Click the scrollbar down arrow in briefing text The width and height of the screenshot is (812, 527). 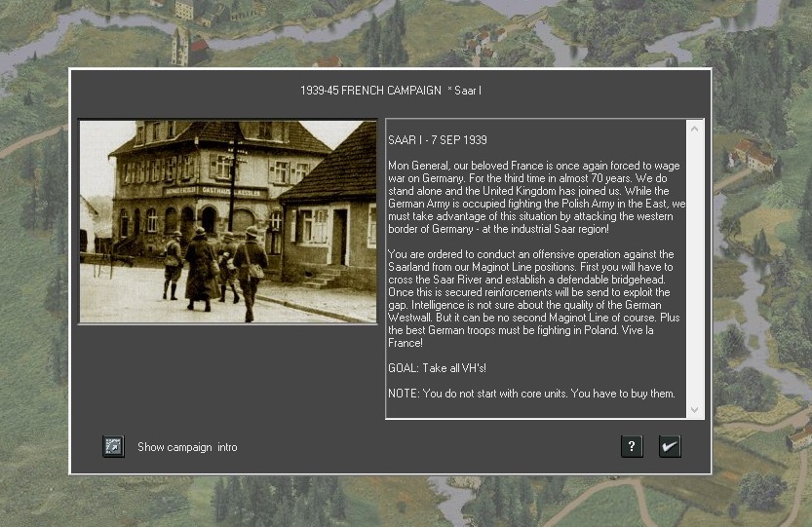tap(694, 410)
